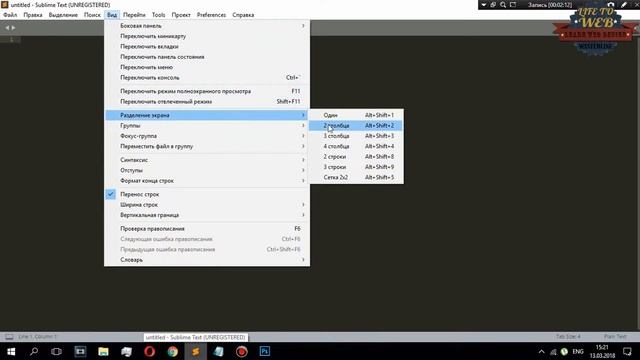This screenshot has width=640, height=360.
Task: Choose Переключить консоль
Action: click(207, 78)
